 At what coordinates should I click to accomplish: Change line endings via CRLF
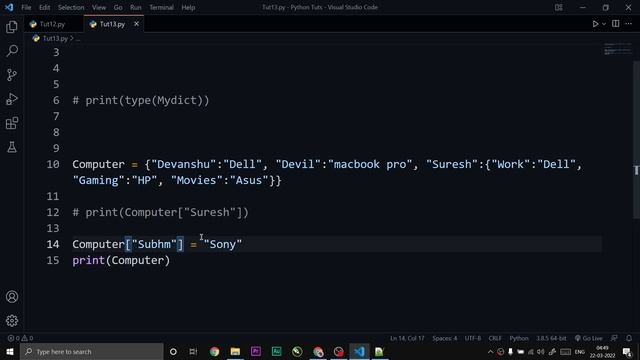(x=495, y=338)
